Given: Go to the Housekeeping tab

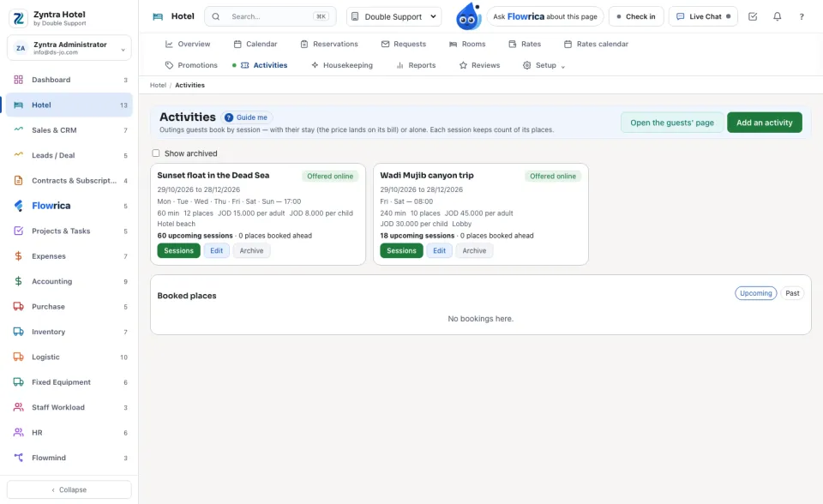Looking at the screenshot, I should (x=342, y=65).
